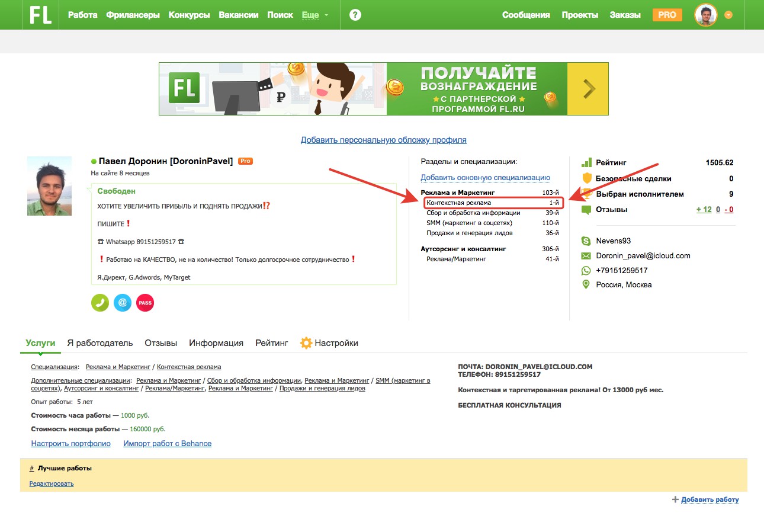The height and width of the screenshot is (532, 764).
Task: Click the green phone contact icon
Action: point(100,302)
